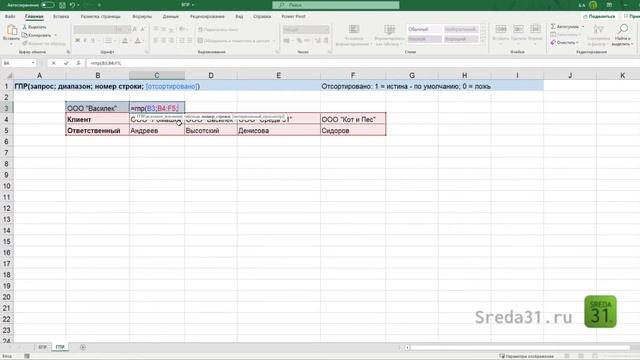The height and width of the screenshot is (360, 640).
Task: Click Найти и выделить magnifier
Action: pyautogui.click(x=622, y=29)
